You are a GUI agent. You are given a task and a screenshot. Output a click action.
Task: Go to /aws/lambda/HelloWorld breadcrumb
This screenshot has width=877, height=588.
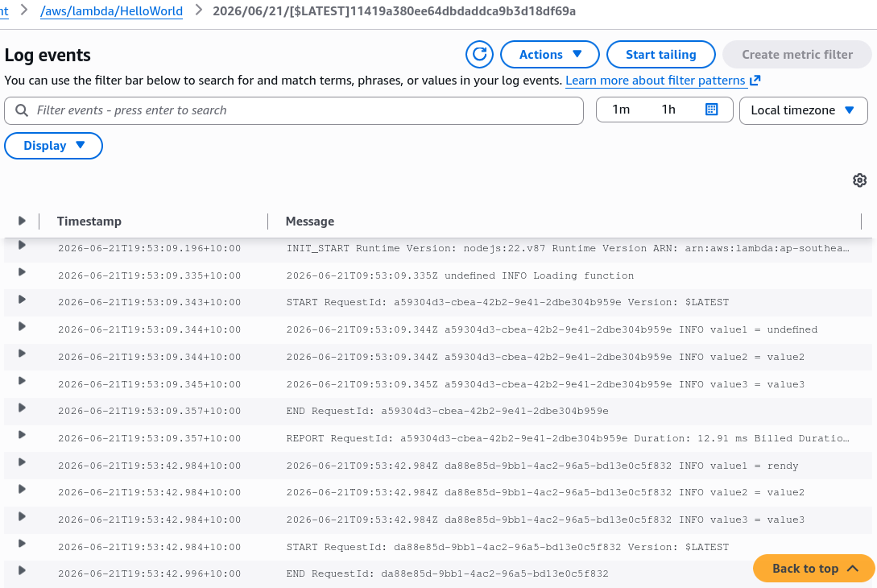111,11
